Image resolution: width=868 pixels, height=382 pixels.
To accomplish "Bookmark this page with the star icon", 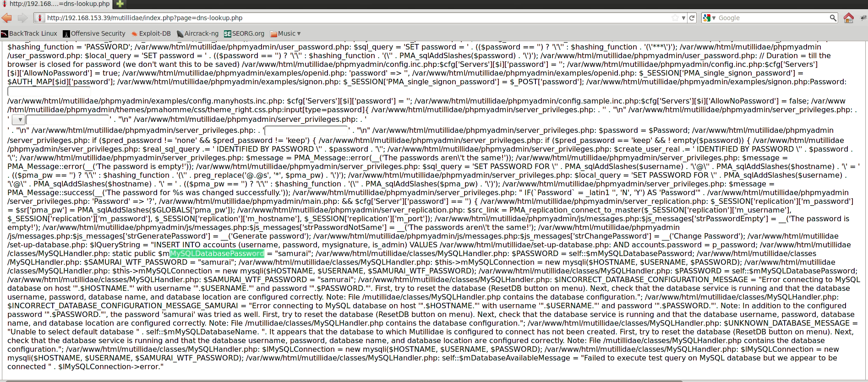I will (675, 18).
